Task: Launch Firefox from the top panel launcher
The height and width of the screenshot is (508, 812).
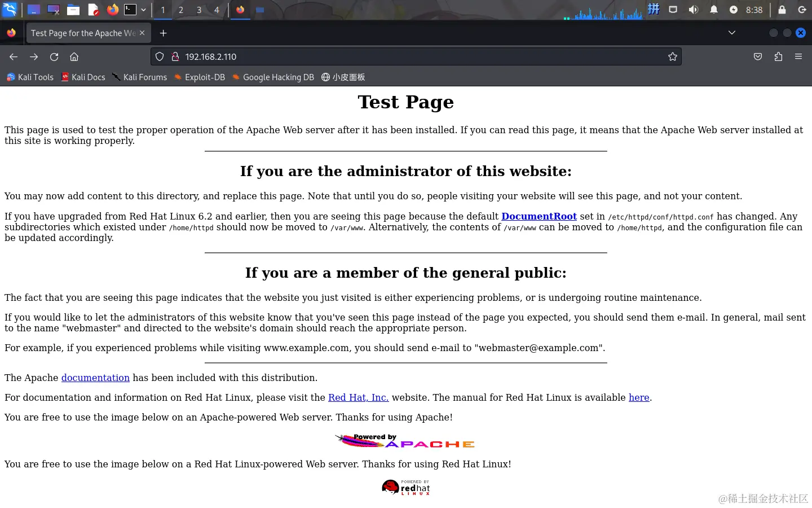Action: [113, 10]
